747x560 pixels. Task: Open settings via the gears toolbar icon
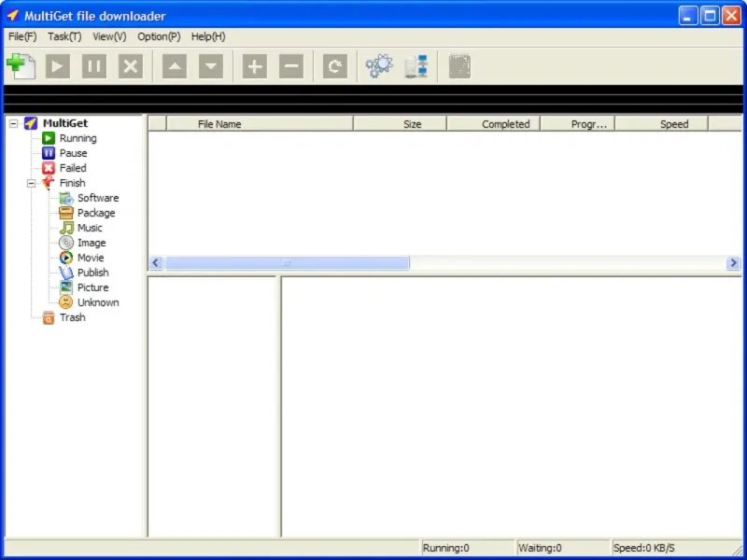pos(379,66)
